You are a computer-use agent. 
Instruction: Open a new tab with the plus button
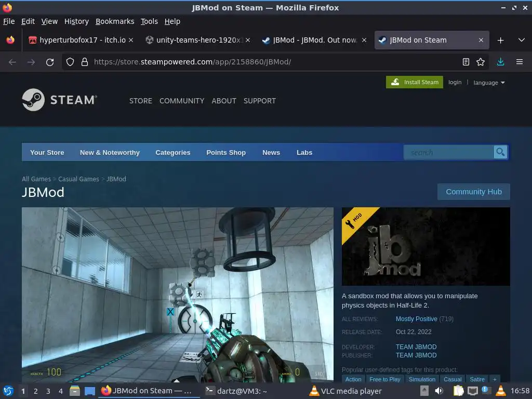(x=500, y=41)
